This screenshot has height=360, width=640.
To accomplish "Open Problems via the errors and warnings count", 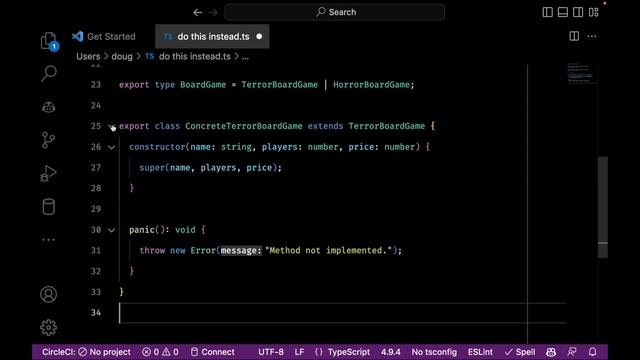I will coord(160,352).
